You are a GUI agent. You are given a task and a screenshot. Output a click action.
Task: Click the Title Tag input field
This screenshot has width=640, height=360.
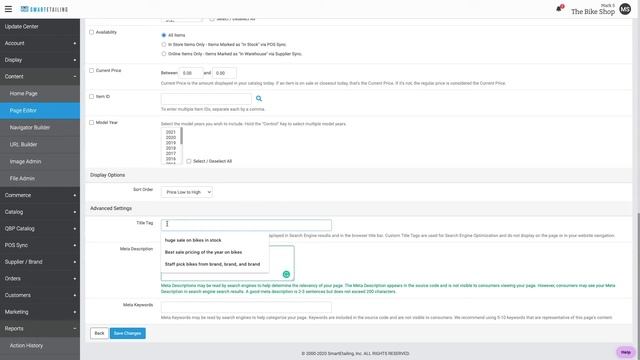click(246, 225)
